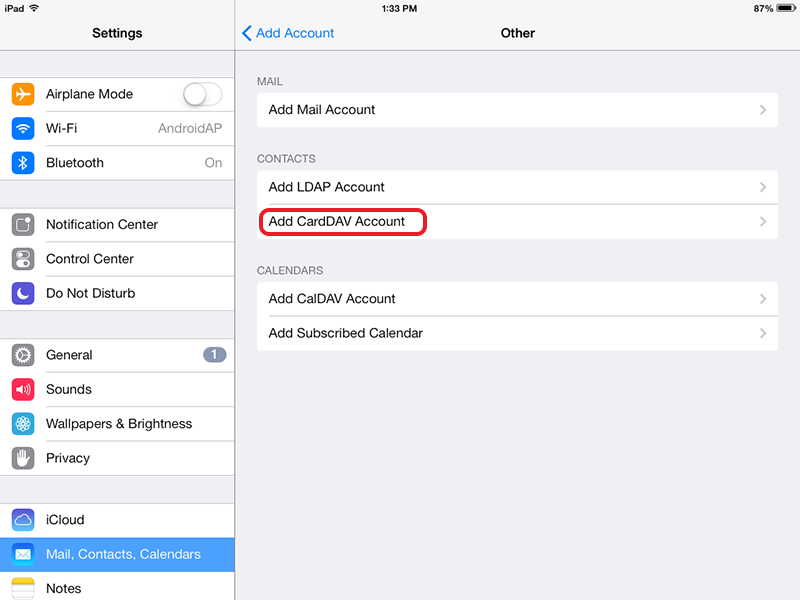Go back to Add Account
The height and width of the screenshot is (600, 800).
[x=288, y=33]
